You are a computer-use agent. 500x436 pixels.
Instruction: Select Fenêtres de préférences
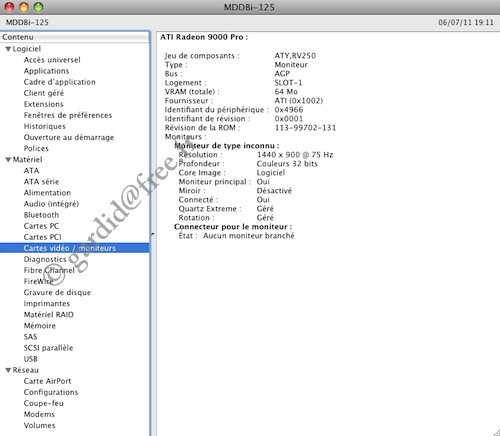[68, 115]
